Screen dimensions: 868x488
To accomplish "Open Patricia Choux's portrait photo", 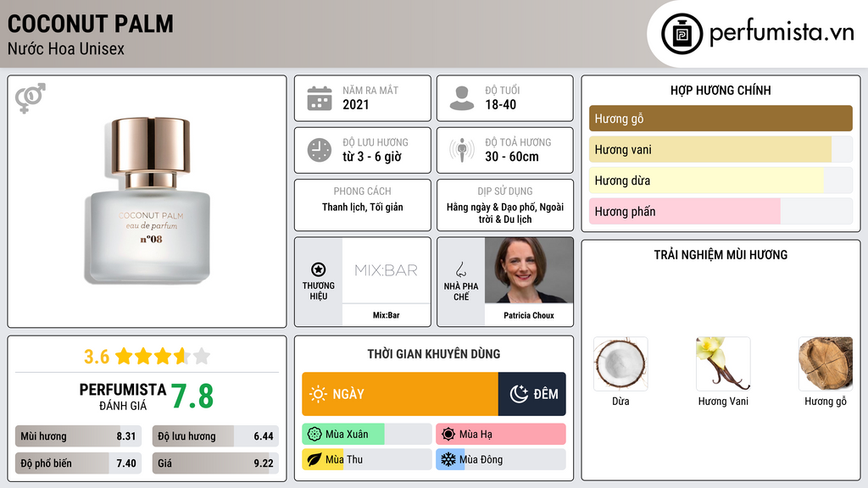I will tap(529, 270).
